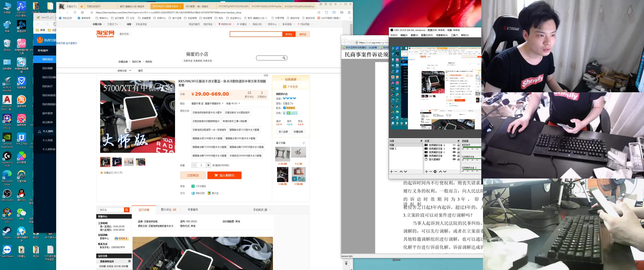Lock the 视频捕获设备 4 source
The height and width of the screenshot is (270, 644).
[x=458, y=145]
